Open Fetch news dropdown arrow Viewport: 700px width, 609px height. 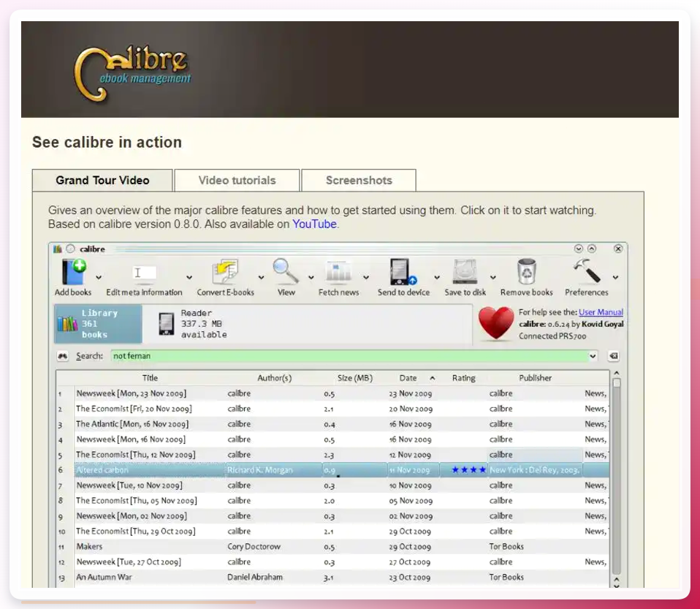[366, 278]
